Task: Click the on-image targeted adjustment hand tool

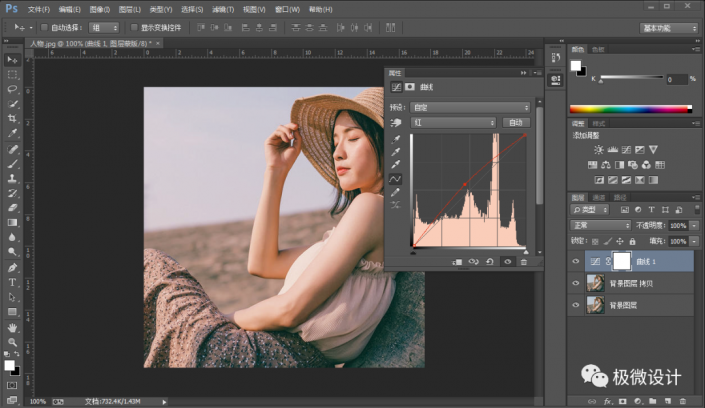Action: [395, 122]
